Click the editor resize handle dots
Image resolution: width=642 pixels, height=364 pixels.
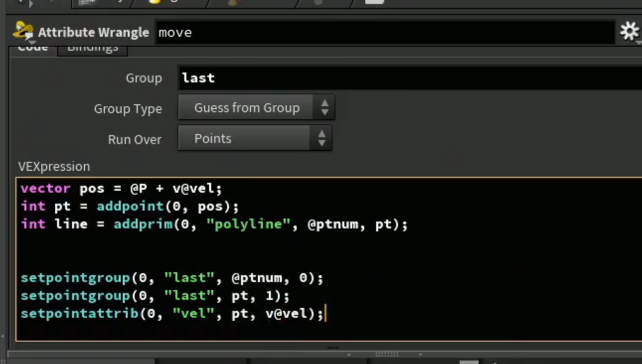point(333,347)
